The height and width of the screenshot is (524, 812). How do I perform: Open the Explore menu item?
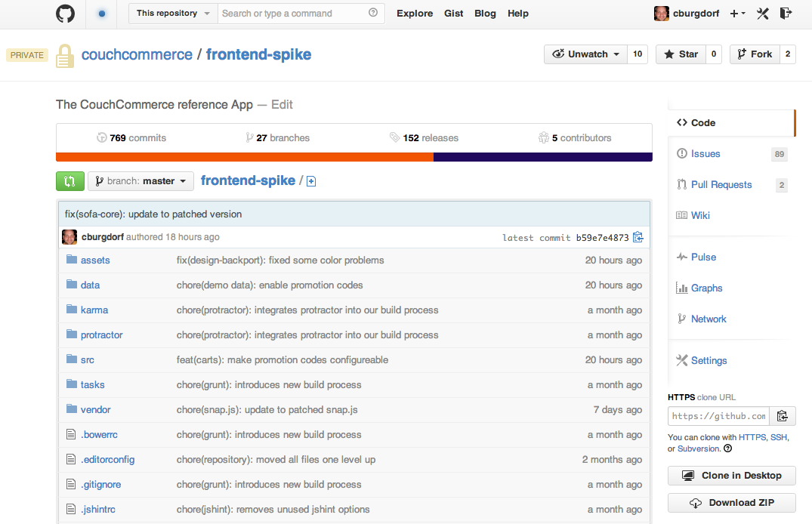pyautogui.click(x=415, y=14)
